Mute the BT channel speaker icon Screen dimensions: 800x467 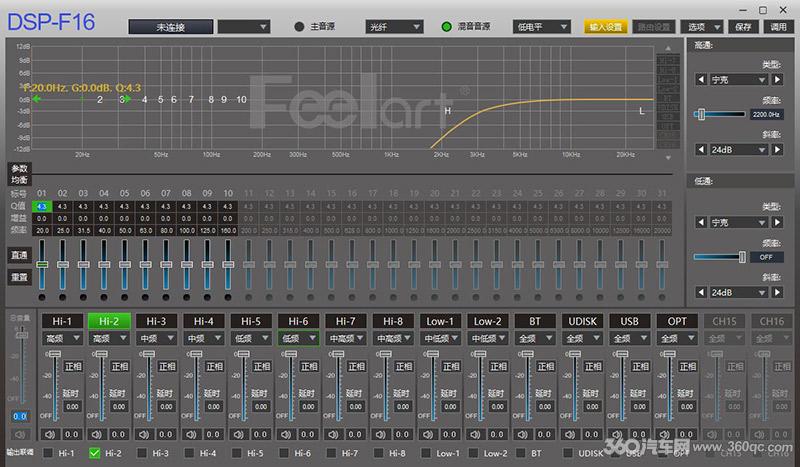523,434
